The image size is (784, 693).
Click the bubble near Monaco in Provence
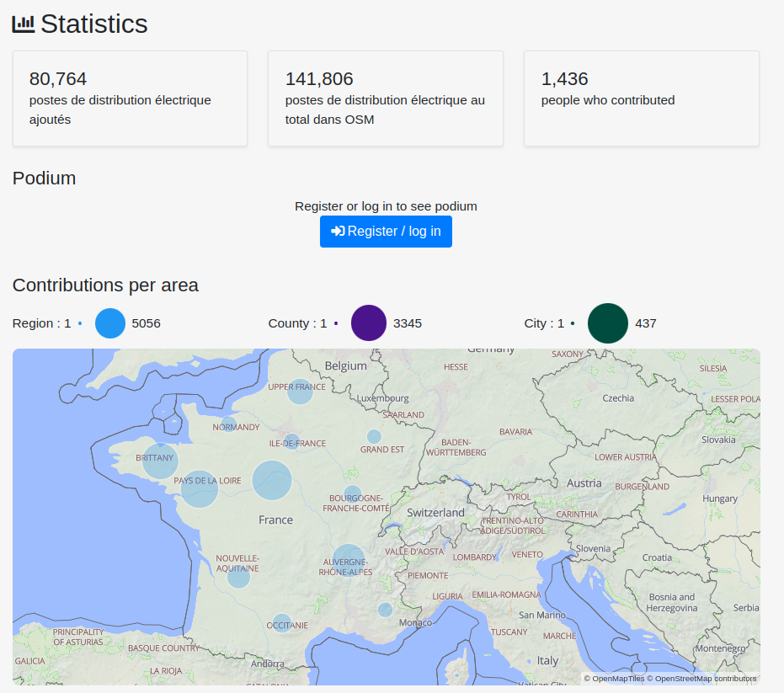point(385,610)
